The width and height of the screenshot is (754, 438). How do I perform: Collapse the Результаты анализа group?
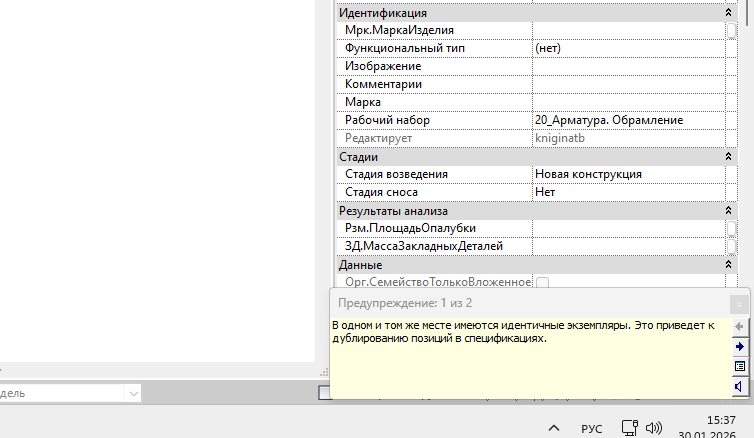coord(728,211)
